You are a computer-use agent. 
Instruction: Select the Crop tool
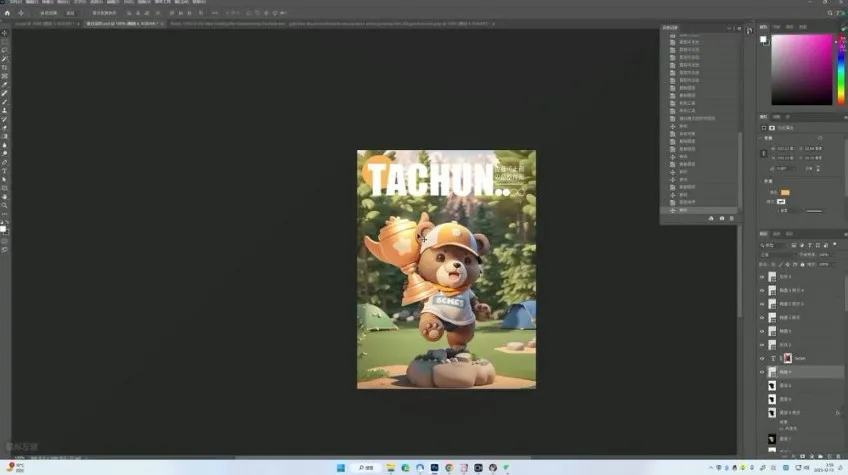click(4, 67)
